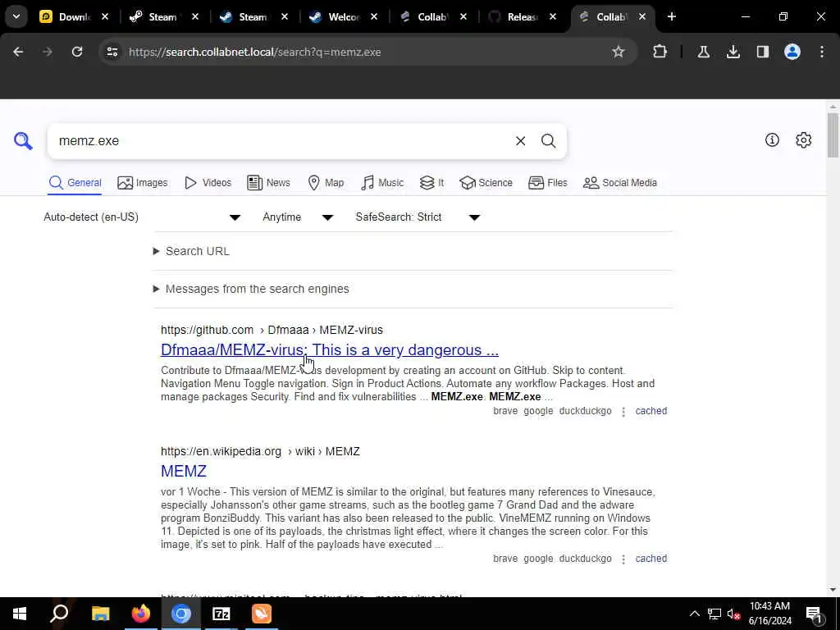Bookmark this page with the star icon

(619, 52)
